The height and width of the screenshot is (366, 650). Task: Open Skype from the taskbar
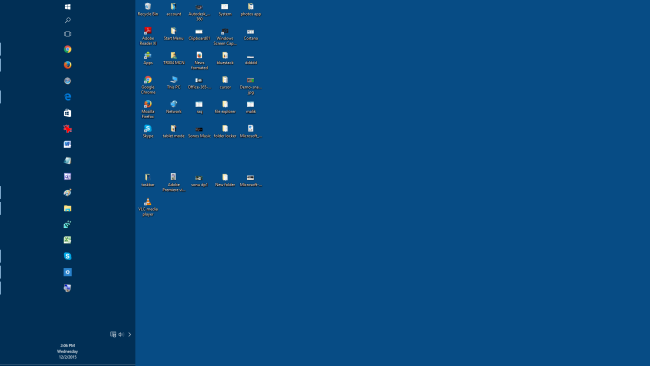68,256
